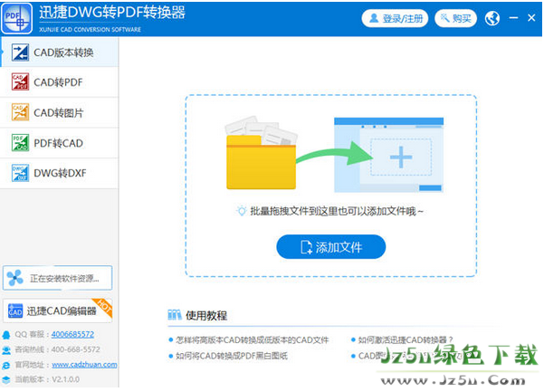
Task: Open tutorial 如何激活迅捷CAD转换器？
Action: 406,340
